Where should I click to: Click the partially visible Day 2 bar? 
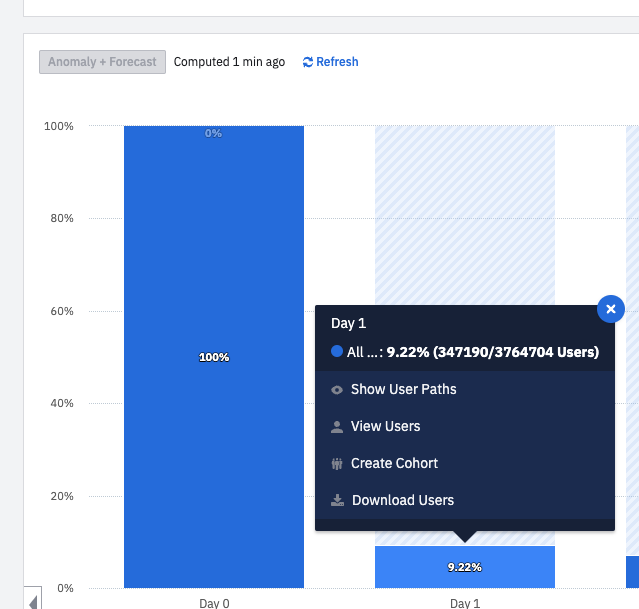point(632,572)
